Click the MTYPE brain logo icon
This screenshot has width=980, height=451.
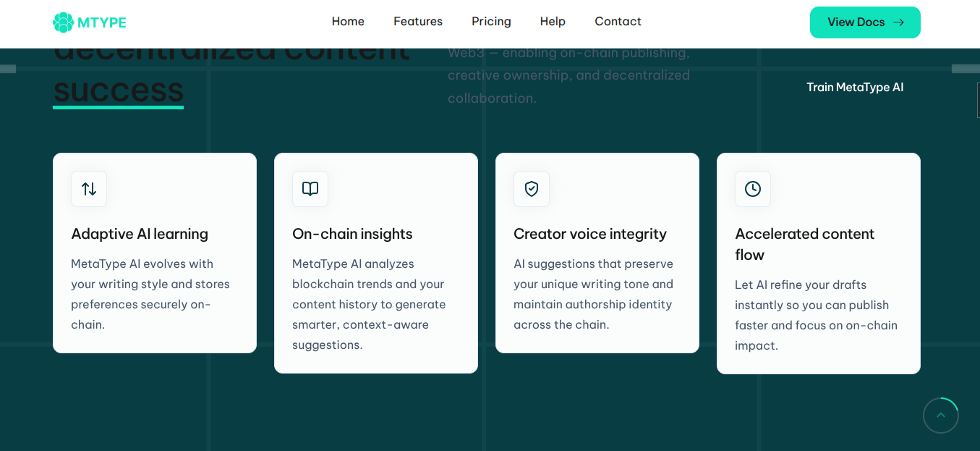click(64, 22)
